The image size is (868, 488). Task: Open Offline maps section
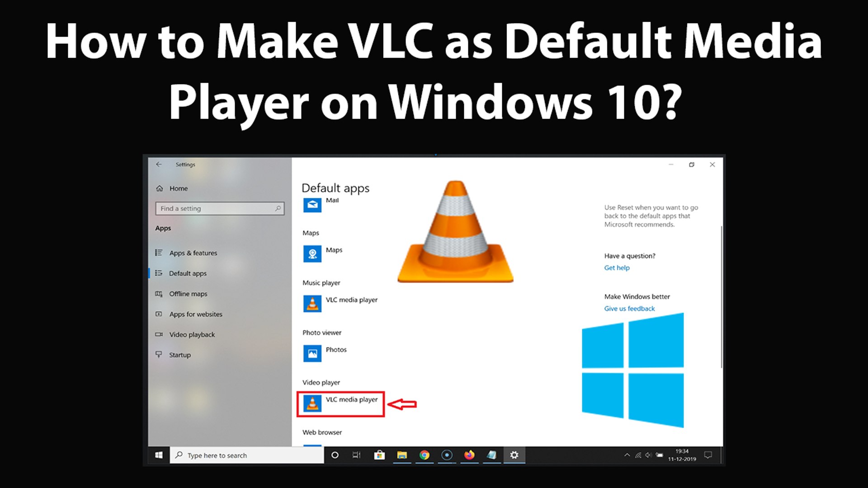(181, 294)
